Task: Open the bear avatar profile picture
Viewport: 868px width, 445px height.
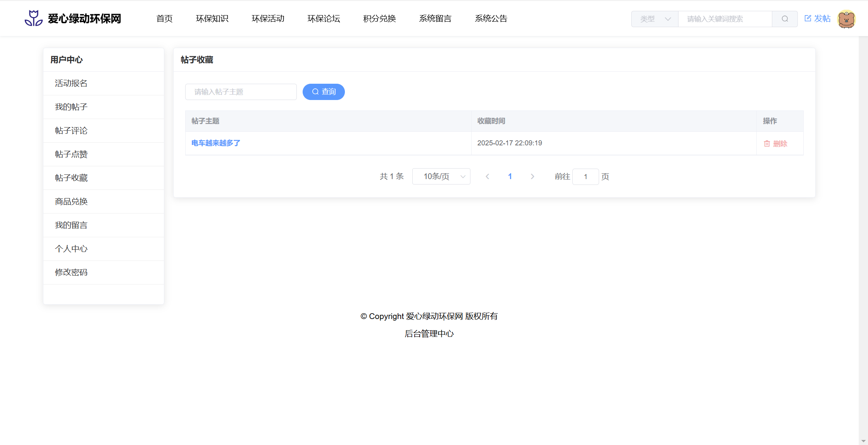Action: click(x=846, y=19)
